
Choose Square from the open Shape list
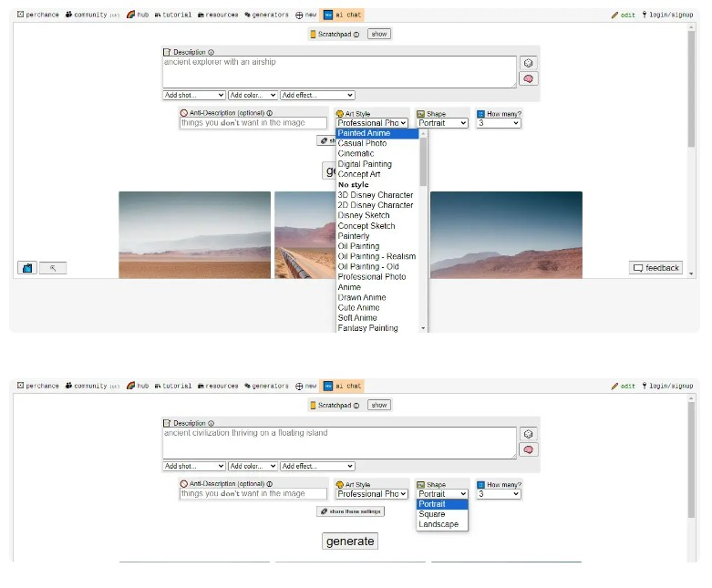[442, 514]
